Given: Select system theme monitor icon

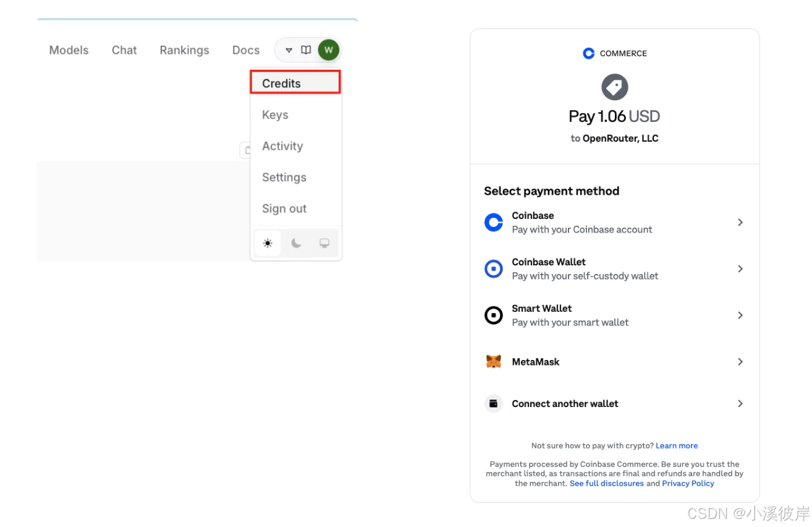Looking at the screenshot, I should tap(324, 243).
